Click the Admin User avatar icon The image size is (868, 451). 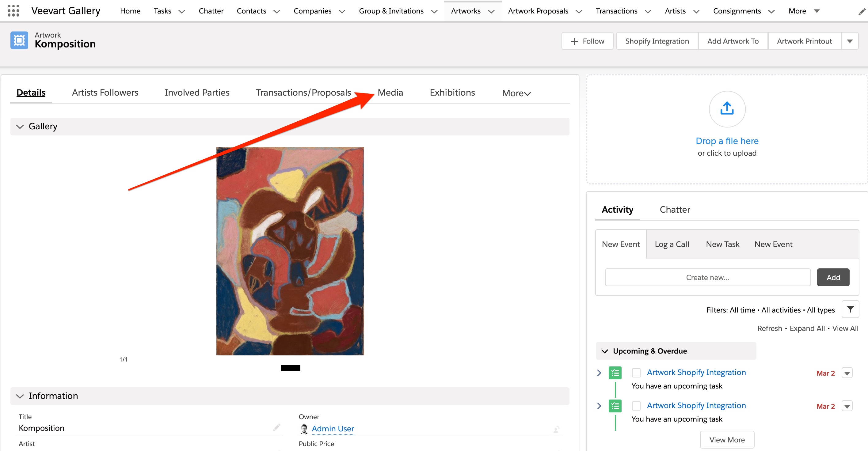(x=304, y=429)
